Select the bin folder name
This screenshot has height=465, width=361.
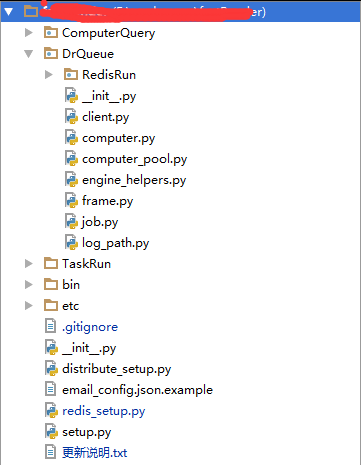71,285
